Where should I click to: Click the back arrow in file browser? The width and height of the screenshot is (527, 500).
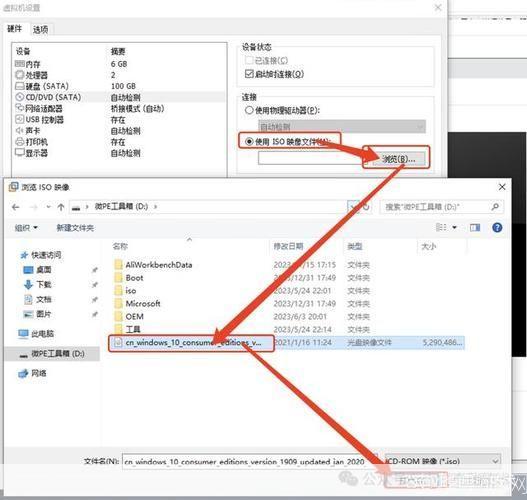click(x=15, y=207)
